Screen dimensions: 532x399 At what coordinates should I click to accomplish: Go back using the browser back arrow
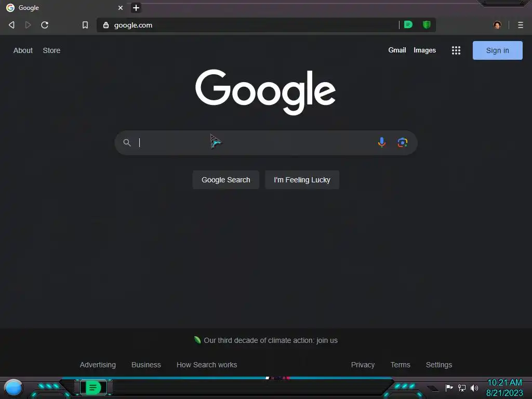11,25
